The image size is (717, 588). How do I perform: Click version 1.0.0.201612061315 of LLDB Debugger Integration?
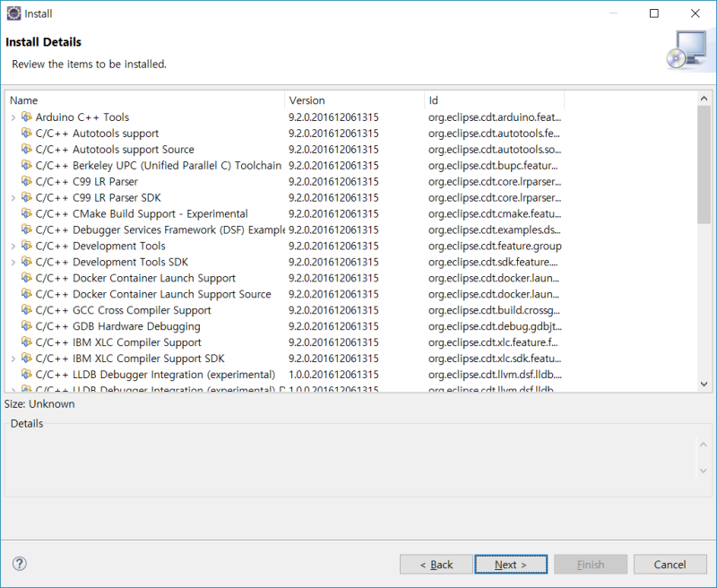pos(333,374)
